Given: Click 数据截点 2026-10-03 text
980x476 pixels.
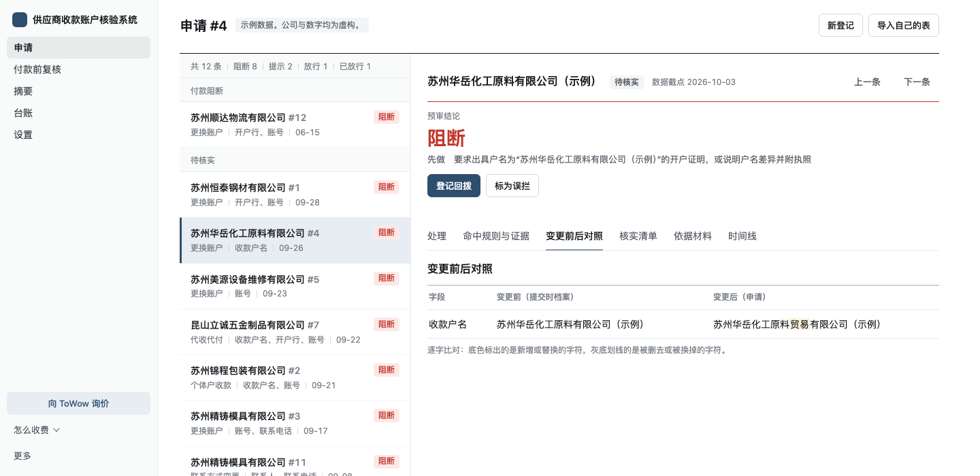Looking at the screenshot, I should click(693, 82).
